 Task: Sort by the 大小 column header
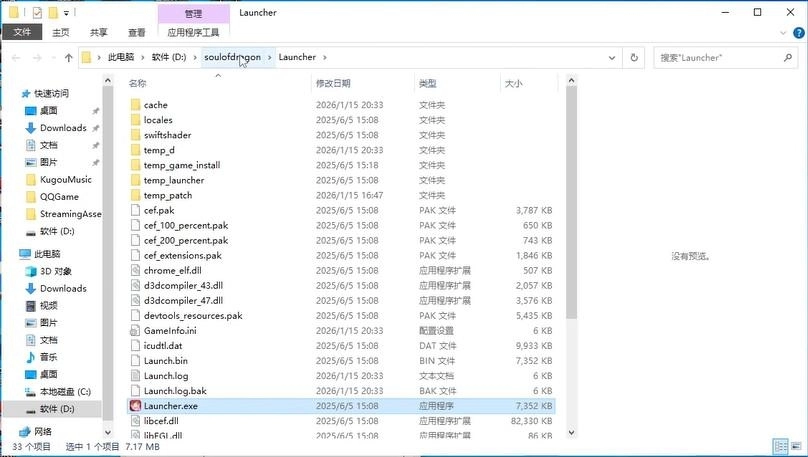click(513, 83)
